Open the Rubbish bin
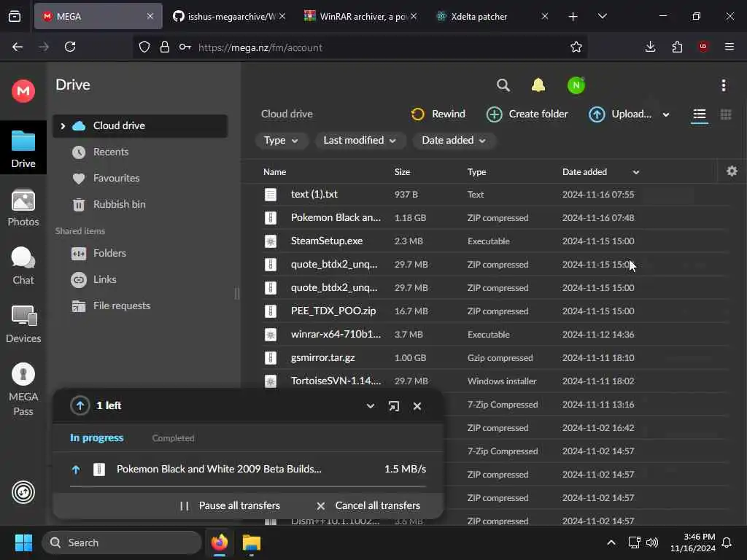747x560 pixels. (x=119, y=204)
